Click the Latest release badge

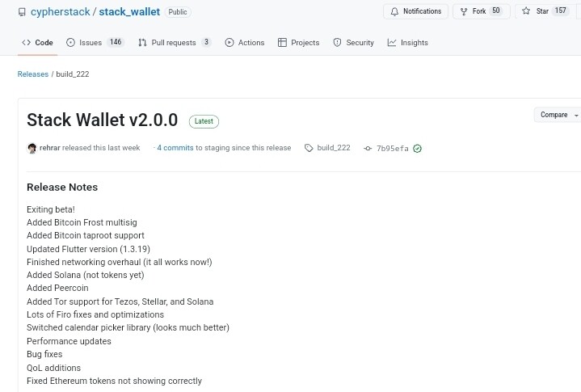pos(204,121)
